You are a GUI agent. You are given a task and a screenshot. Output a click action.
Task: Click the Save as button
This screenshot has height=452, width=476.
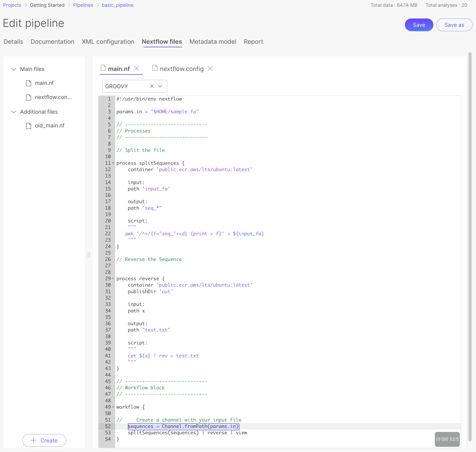point(454,25)
